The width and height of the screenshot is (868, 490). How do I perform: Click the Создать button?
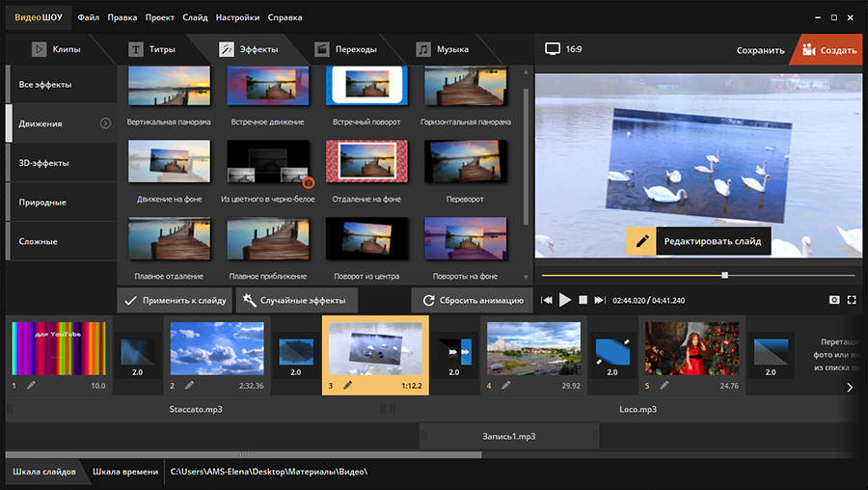point(827,50)
